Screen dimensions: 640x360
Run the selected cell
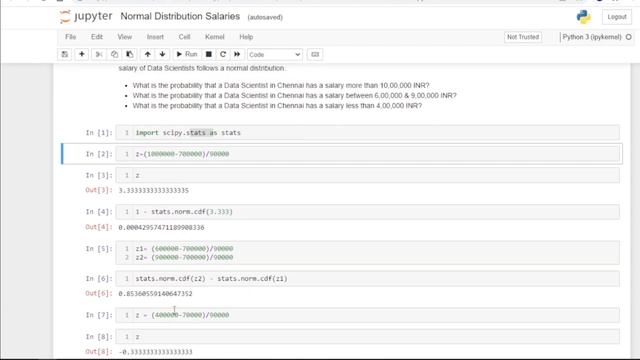pos(187,54)
